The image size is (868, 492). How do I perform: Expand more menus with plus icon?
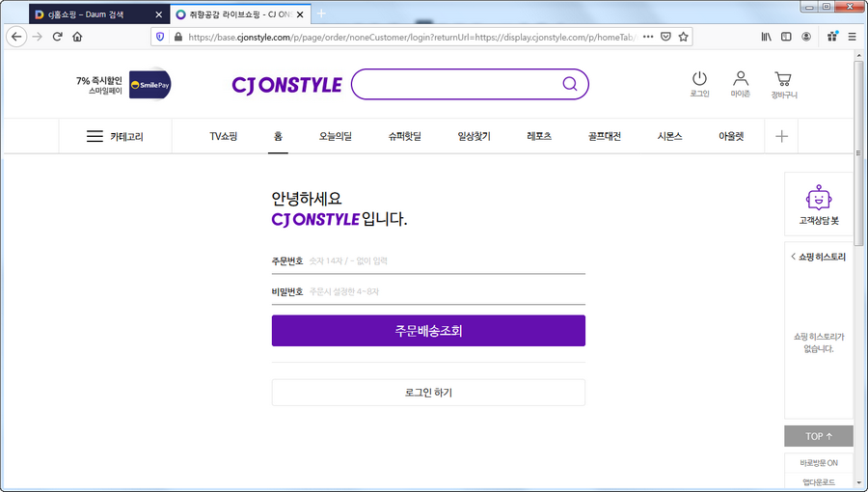pyautogui.click(x=781, y=136)
